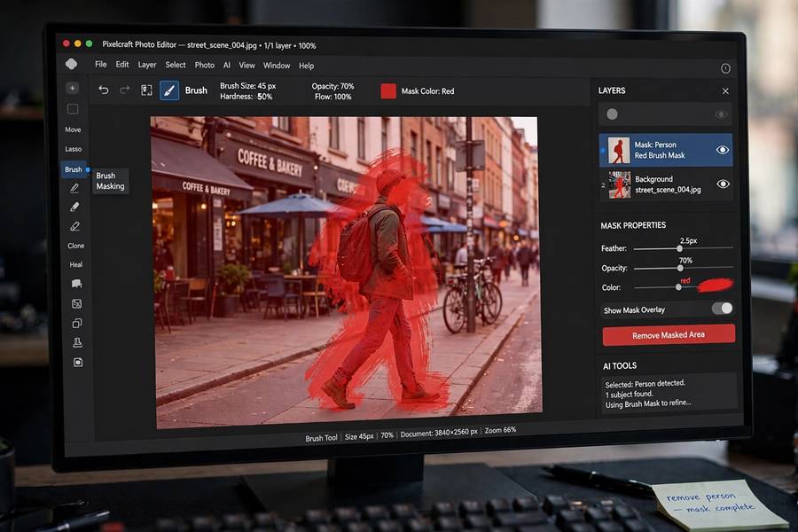Click the undo arrow in the options bar
The height and width of the screenshot is (532, 798).
coord(104,90)
